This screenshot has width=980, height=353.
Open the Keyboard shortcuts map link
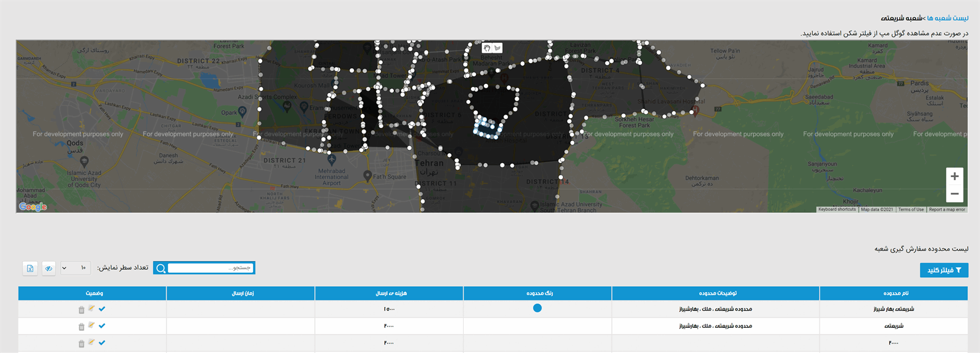[x=837, y=210]
